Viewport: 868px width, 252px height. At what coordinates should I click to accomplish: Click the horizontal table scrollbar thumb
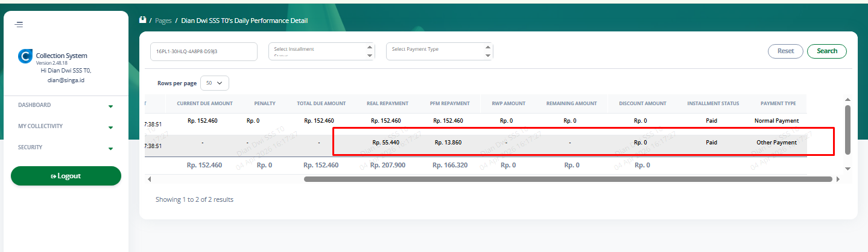click(x=568, y=179)
